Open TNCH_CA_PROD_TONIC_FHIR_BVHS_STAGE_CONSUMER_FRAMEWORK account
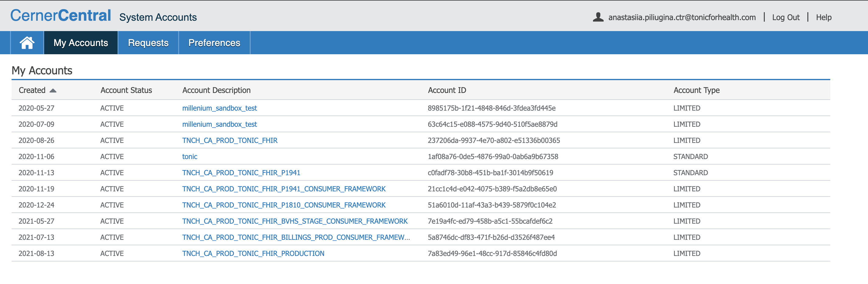The image size is (868, 284). click(295, 221)
